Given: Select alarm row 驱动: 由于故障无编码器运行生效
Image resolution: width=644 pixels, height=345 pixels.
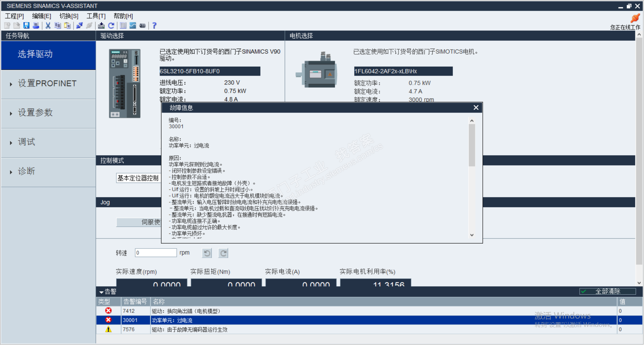Looking at the screenshot, I should 369,330.
